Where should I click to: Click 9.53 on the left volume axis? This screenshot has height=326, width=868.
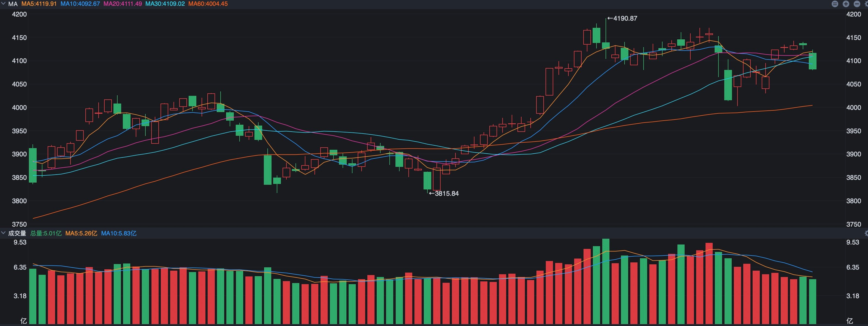pyautogui.click(x=20, y=243)
